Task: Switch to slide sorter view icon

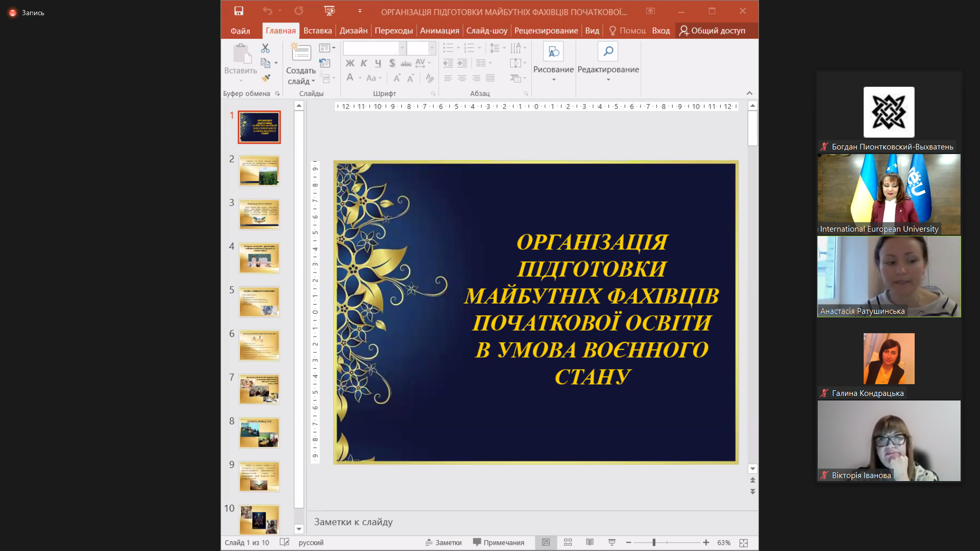Action: pyautogui.click(x=568, y=542)
